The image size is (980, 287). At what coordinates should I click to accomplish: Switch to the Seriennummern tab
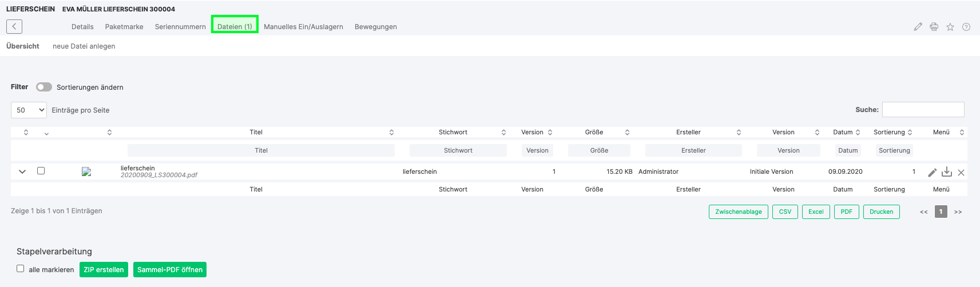point(180,27)
